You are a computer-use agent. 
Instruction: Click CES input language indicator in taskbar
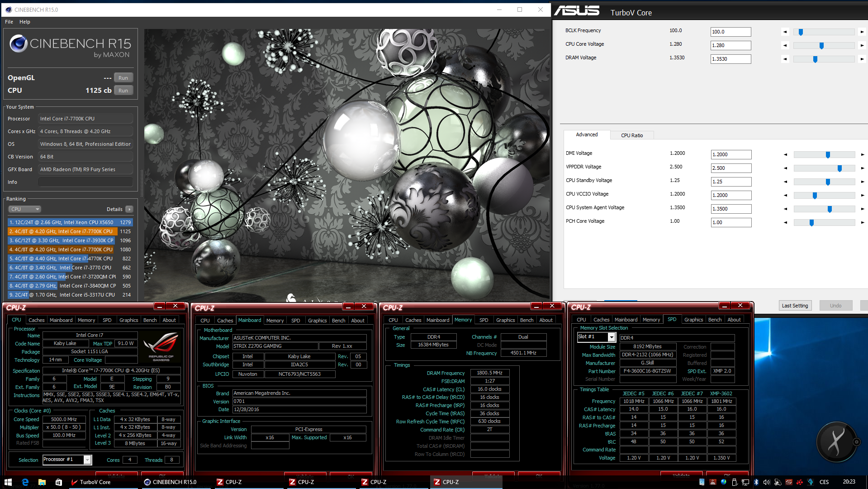coord(824,482)
